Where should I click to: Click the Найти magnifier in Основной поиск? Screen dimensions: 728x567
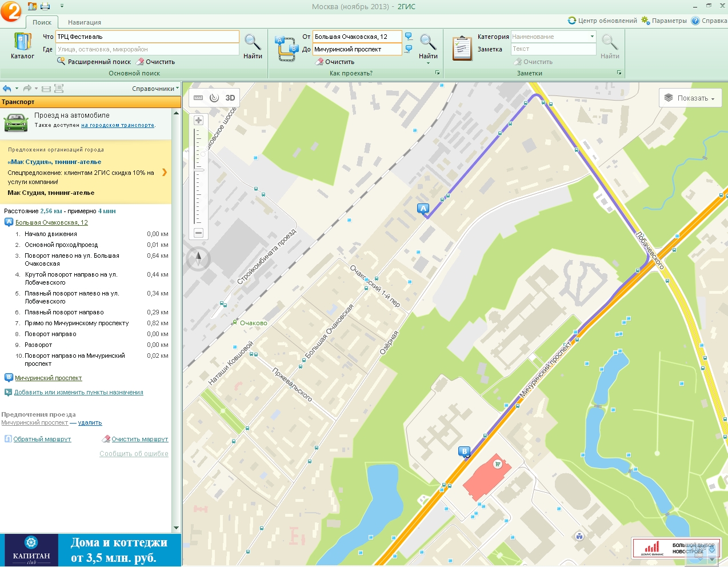point(253,46)
